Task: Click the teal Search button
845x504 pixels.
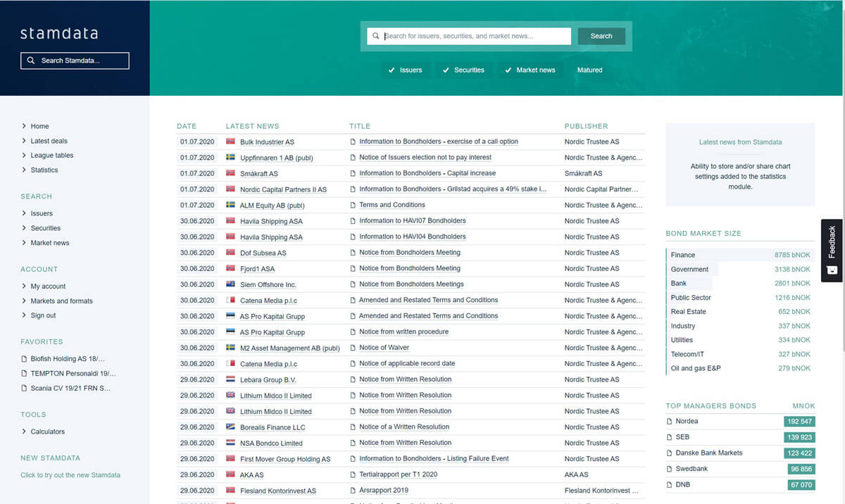Action: point(601,36)
